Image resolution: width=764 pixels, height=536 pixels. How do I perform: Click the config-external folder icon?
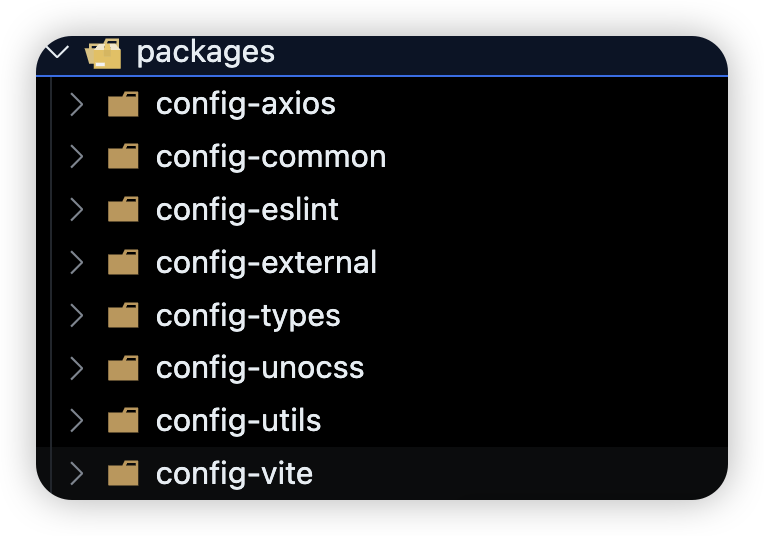coord(123,263)
